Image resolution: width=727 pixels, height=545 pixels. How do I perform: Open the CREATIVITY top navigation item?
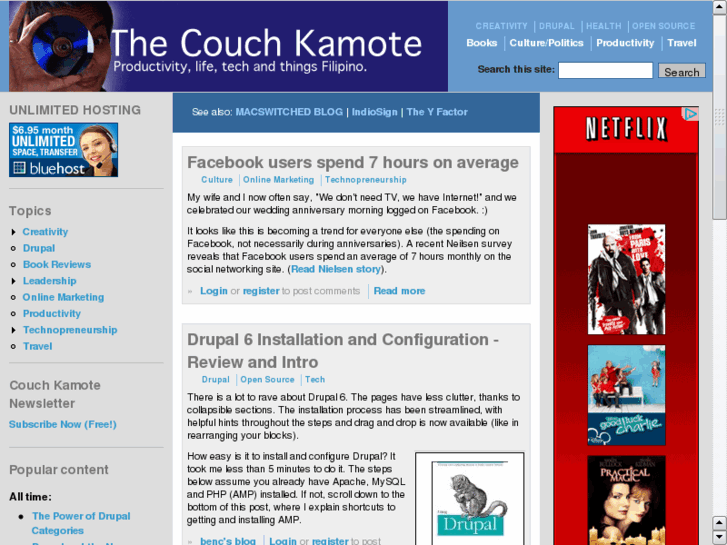coord(501,26)
